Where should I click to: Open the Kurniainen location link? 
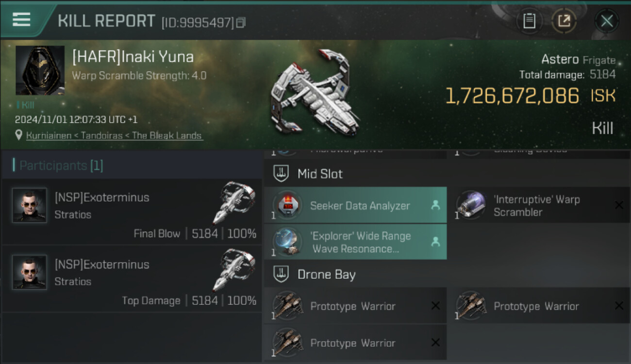pyautogui.click(x=114, y=136)
